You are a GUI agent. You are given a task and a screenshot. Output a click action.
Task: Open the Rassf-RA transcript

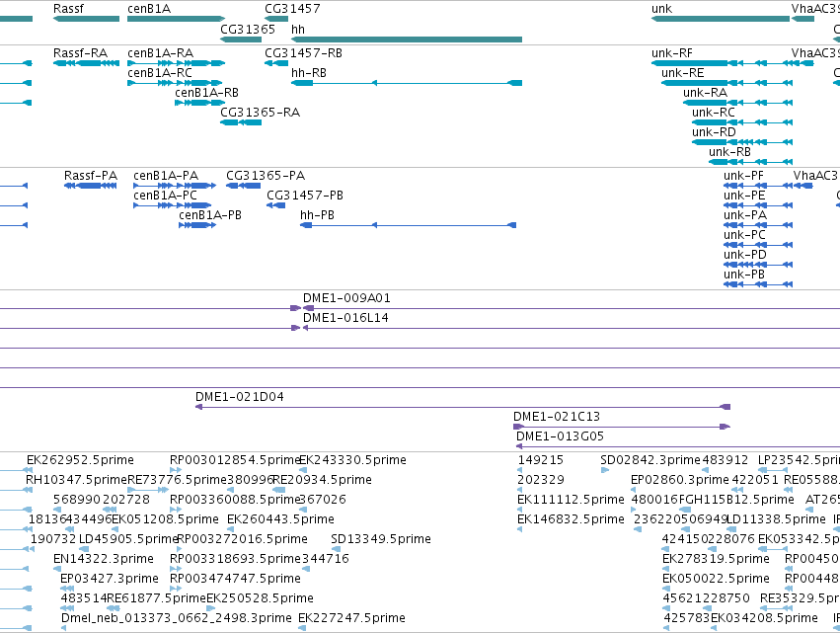[86, 63]
